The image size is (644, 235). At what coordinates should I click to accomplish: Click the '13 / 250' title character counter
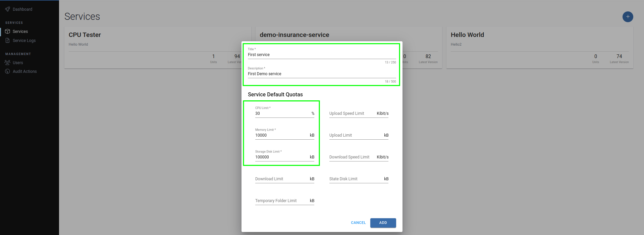tap(390, 62)
